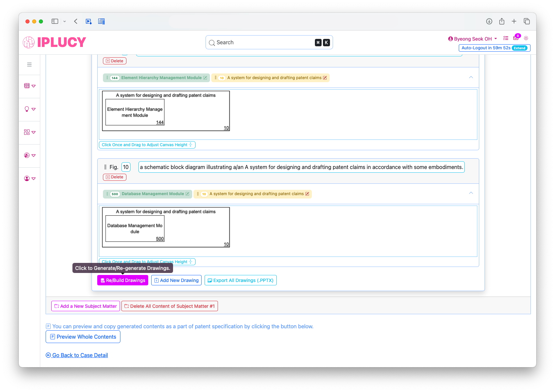Expand the user profile section in the sidebar

(30, 178)
